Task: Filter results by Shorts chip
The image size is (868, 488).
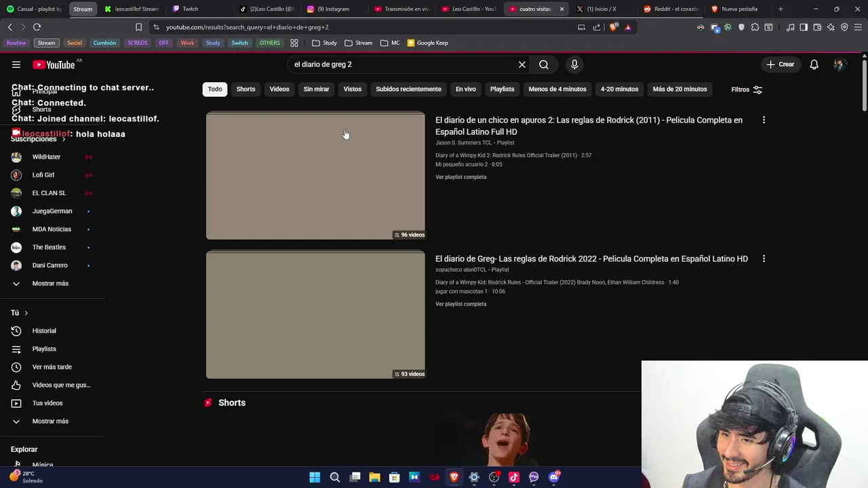Action: tap(245, 89)
